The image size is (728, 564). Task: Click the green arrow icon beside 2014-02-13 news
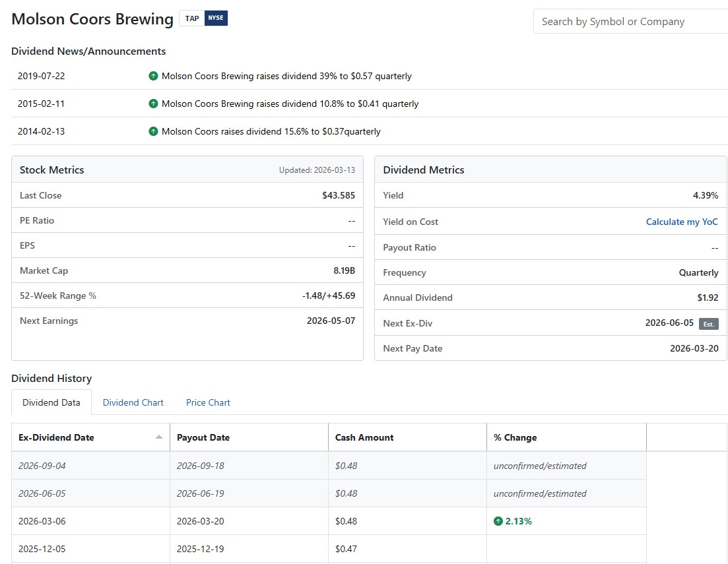[x=154, y=131]
